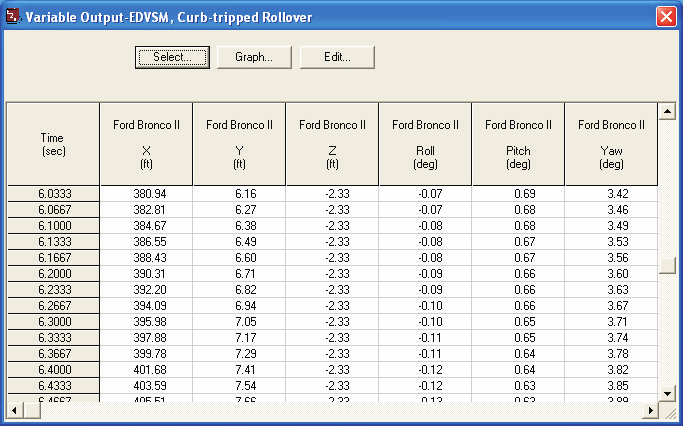
Task: Click the Select... button
Action: click(x=172, y=57)
